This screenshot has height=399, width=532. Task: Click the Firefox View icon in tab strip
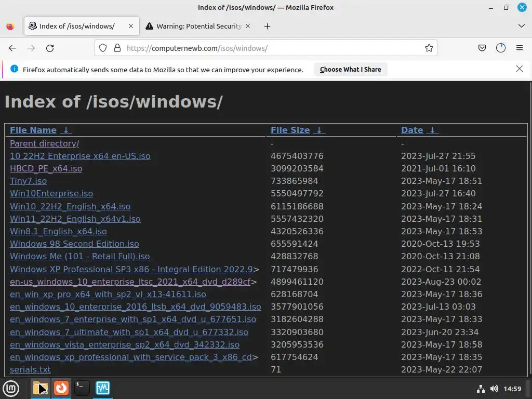[x=10, y=26]
